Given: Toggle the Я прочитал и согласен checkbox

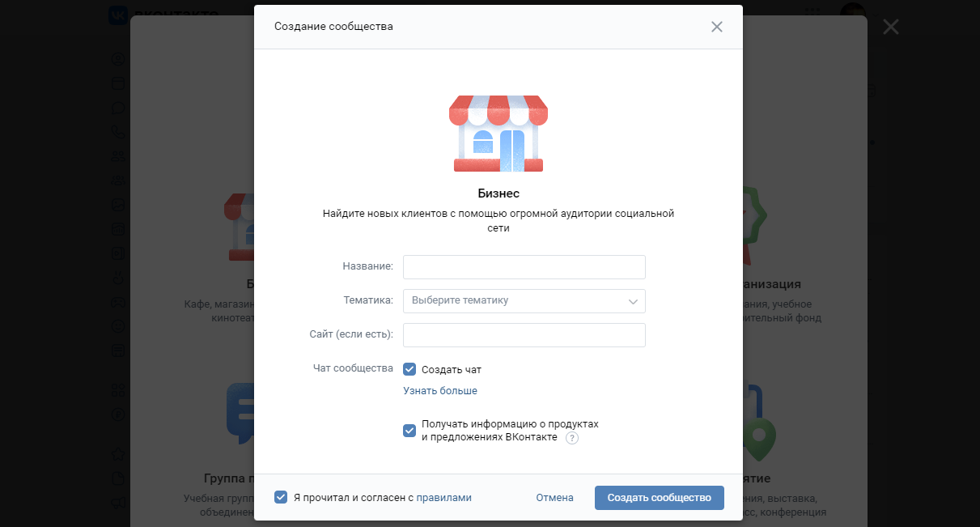Looking at the screenshot, I should click(x=281, y=497).
